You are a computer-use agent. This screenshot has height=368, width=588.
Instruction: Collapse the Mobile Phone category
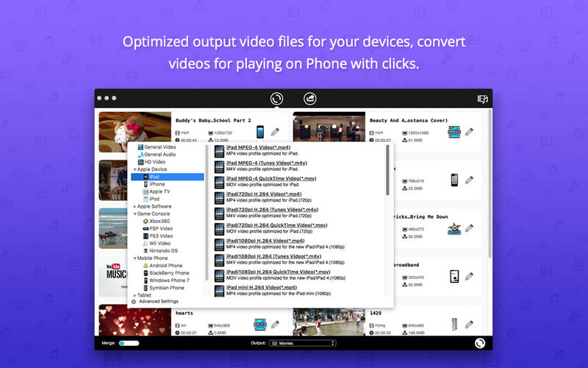[135, 258]
